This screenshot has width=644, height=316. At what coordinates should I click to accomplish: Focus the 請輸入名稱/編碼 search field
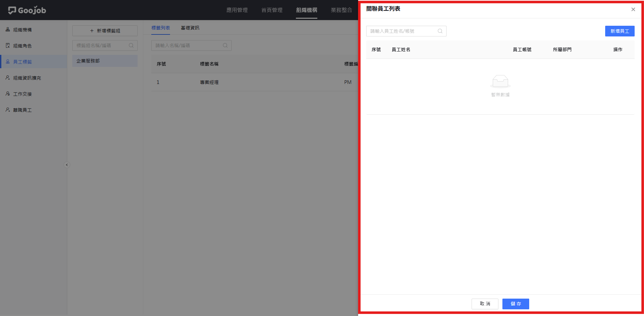coord(191,45)
